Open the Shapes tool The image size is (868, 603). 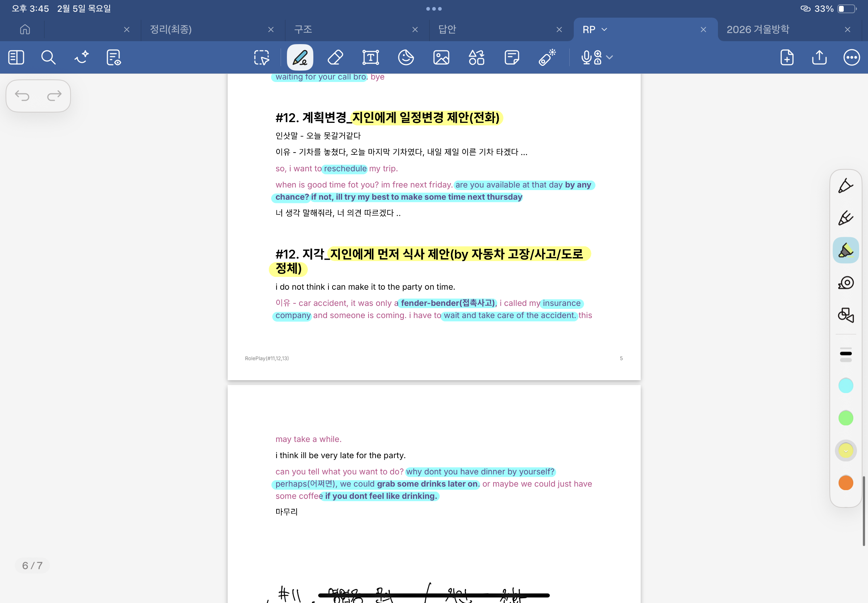(476, 58)
